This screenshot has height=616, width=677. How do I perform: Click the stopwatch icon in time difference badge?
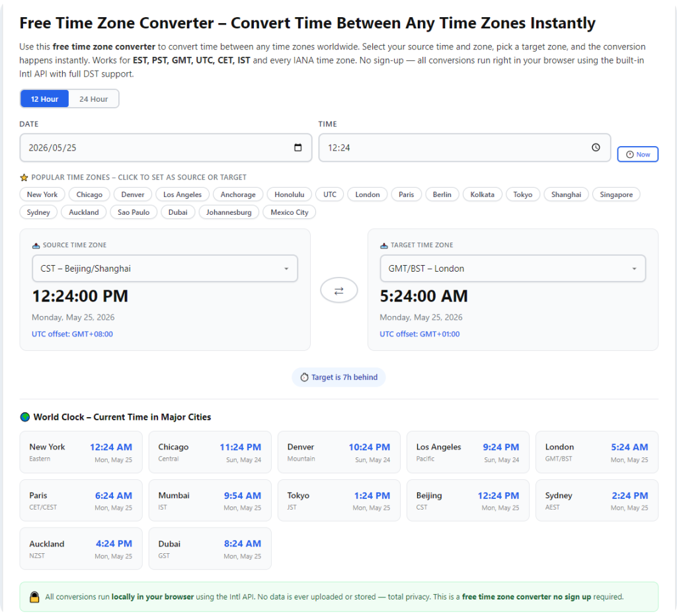point(304,377)
